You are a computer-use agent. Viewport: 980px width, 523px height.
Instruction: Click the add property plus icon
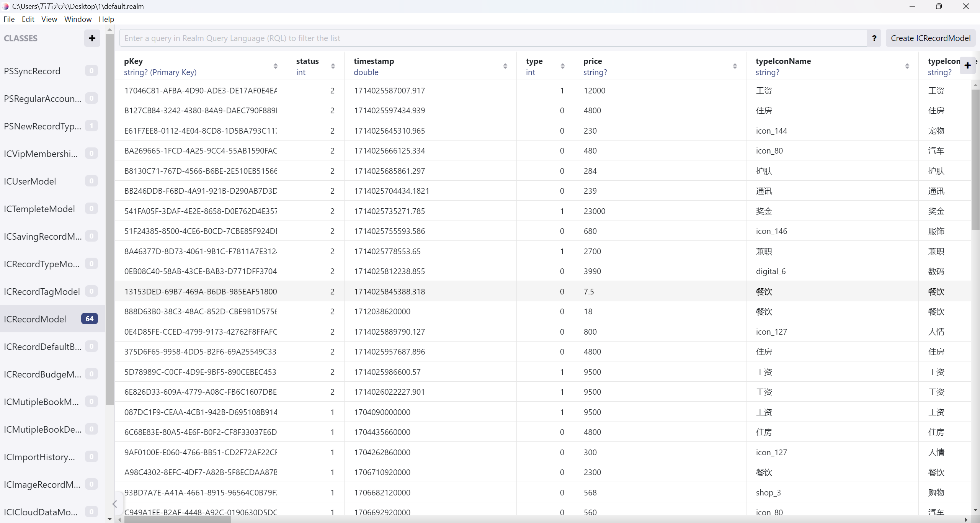point(967,65)
